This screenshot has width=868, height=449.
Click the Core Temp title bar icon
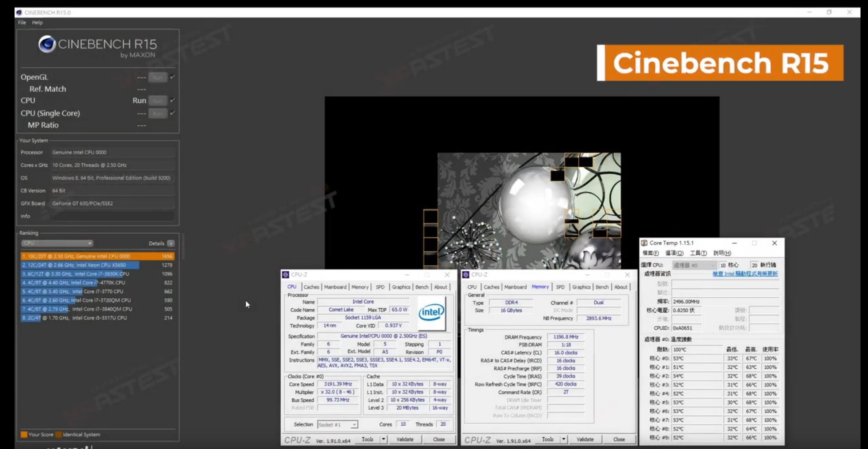pyautogui.click(x=645, y=243)
